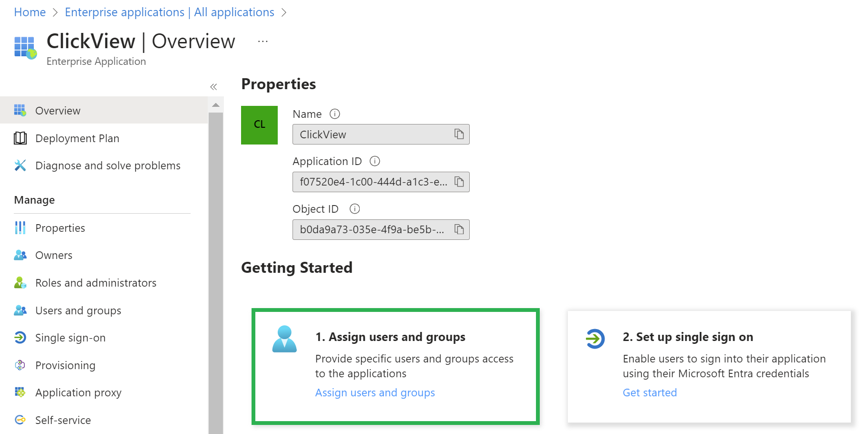Click the Users and groups icon

[20, 310]
